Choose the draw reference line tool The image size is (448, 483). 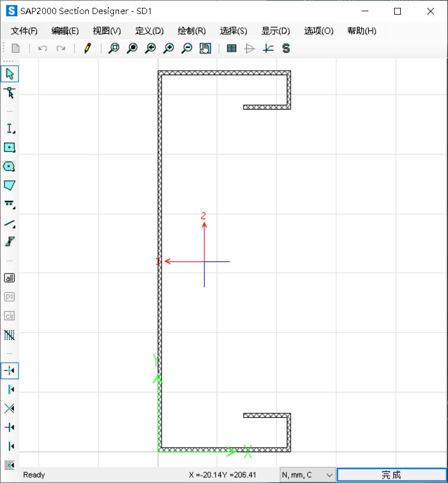[10, 223]
